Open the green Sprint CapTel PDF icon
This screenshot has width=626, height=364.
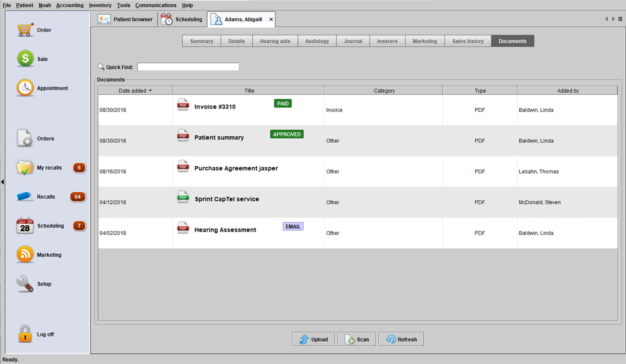tap(183, 197)
